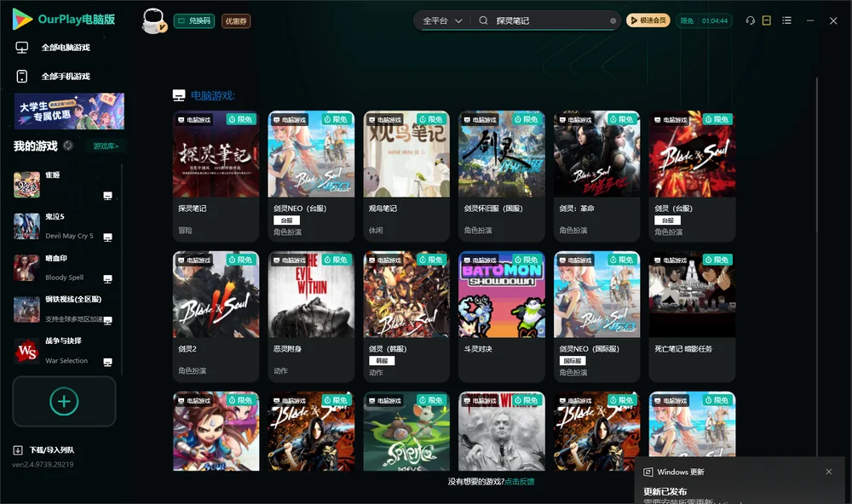Click the version text ver:2.4.9739.29219

[43, 464]
